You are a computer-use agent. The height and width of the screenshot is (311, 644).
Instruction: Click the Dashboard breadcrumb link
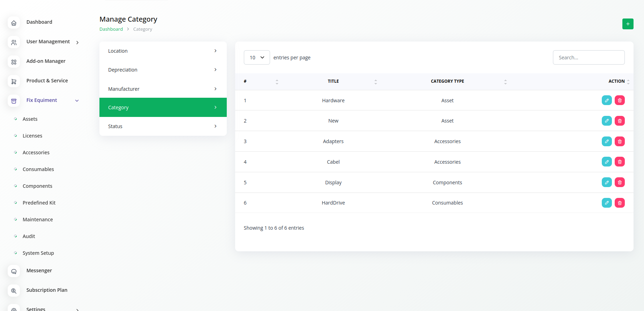pyautogui.click(x=111, y=29)
